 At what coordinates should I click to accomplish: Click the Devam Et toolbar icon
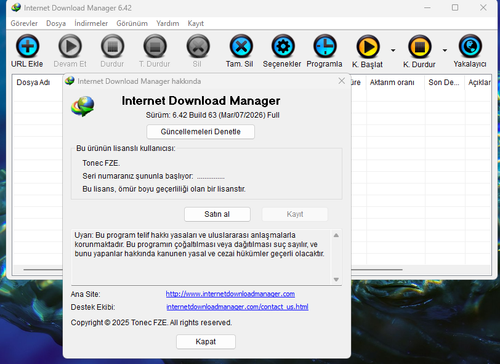click(x=70, y=46)
